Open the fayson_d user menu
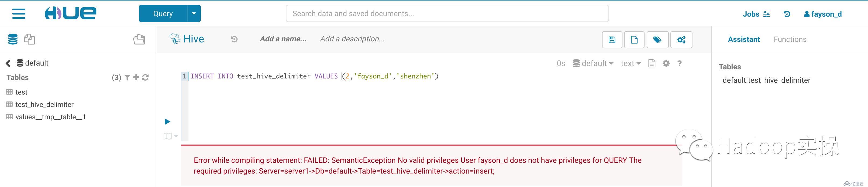 [823, 14]
